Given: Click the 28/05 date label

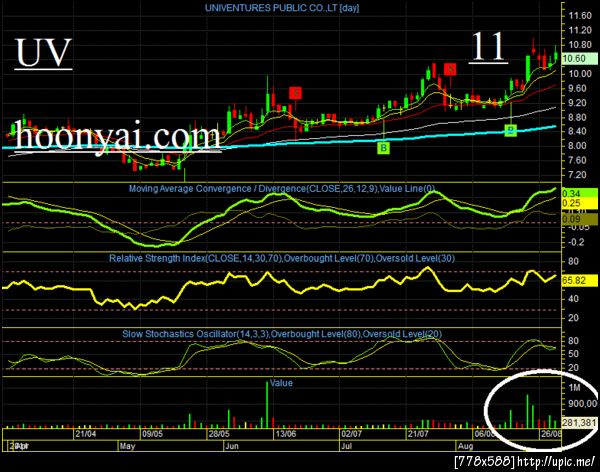Looking at the screenshot, I should pyautogui.click(x=219, y=434).
